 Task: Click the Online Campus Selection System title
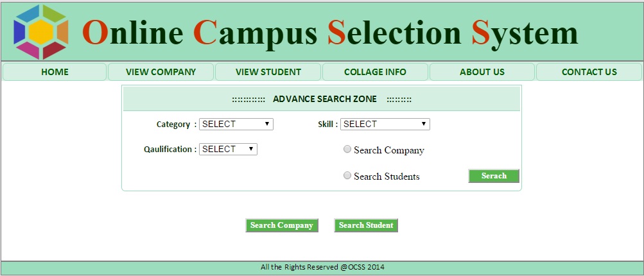point(330,33)
